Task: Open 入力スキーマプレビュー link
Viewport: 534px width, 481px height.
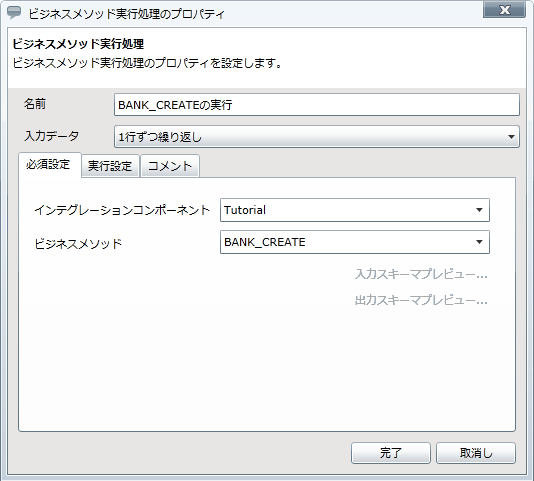Action: pos(421,274)
